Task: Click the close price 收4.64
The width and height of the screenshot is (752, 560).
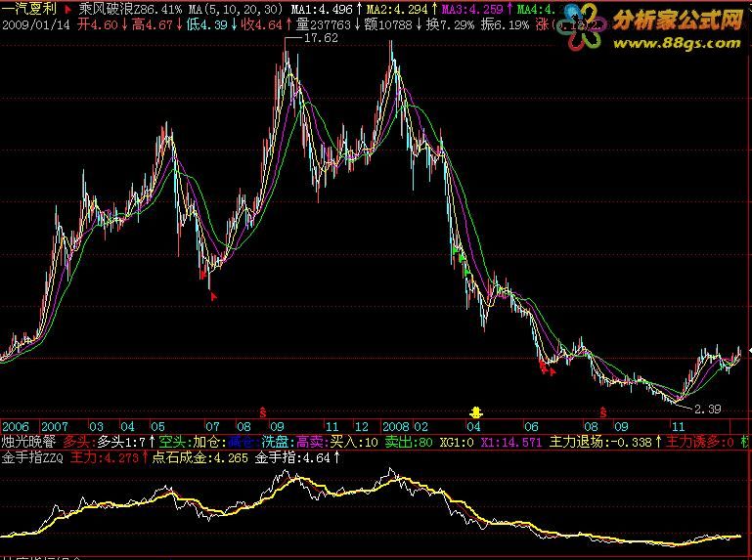Action: pyautogui.click(x=262, y=24)
